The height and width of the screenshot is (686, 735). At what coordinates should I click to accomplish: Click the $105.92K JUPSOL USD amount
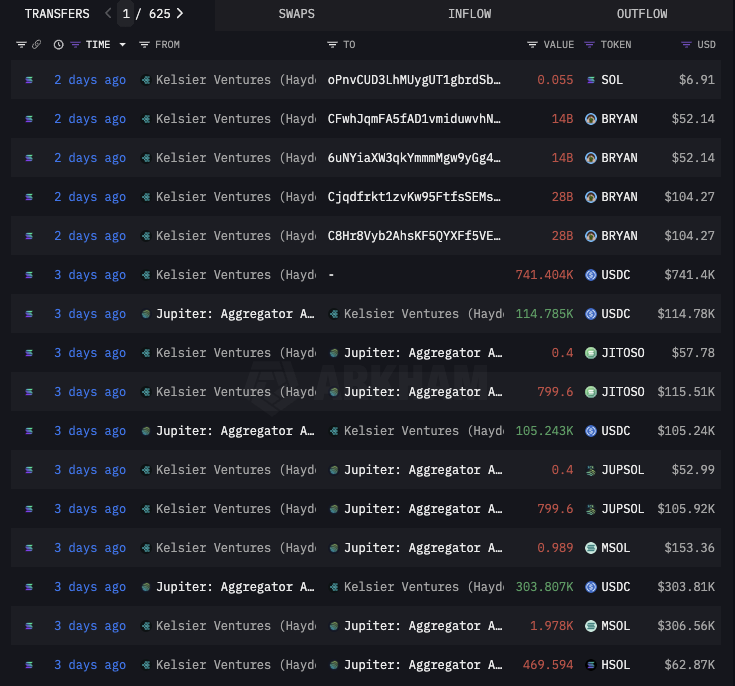(686, 509)
